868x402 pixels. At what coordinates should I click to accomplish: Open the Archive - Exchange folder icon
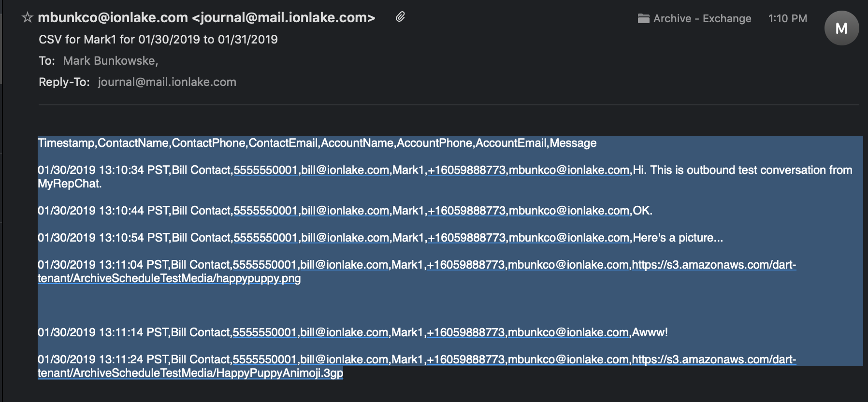point(643,19)
